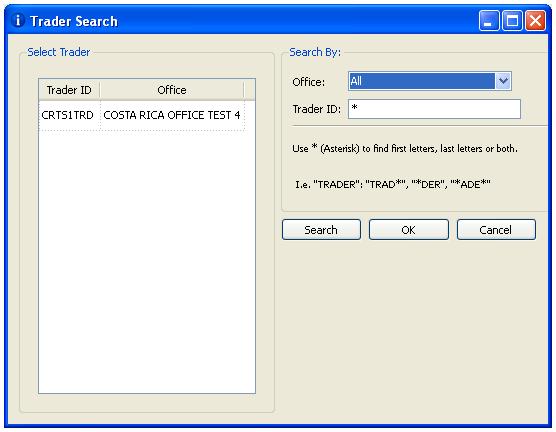Select the CRTS1TRD trader row
The image size is (556, 432).
(142, 115)
